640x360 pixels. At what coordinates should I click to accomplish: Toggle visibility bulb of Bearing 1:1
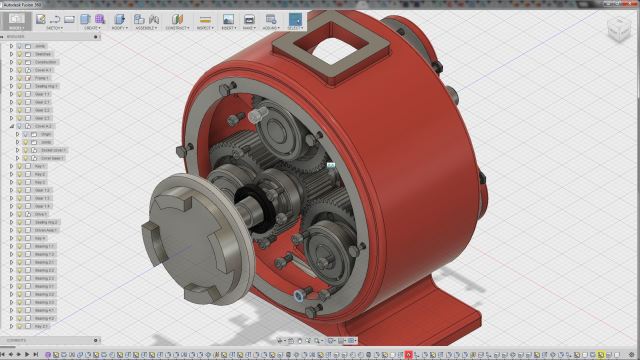(x=19, y=246)
